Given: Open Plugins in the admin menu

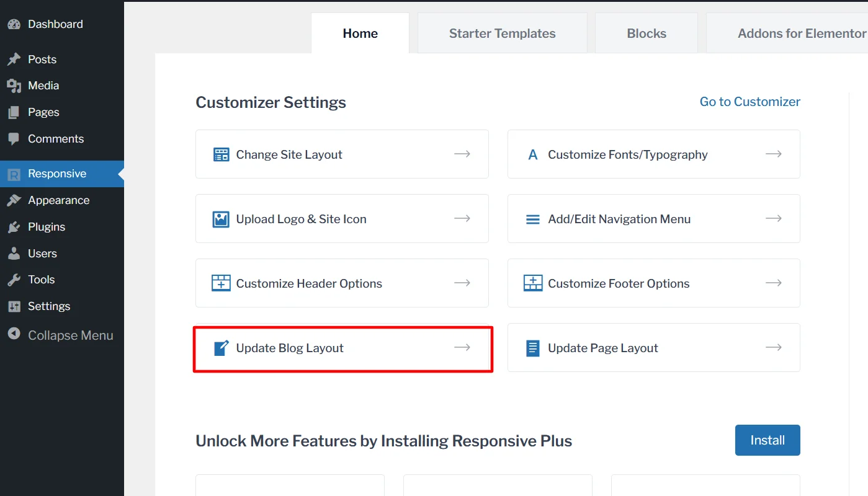Looking at the screenshot, I should coord(62,227).
